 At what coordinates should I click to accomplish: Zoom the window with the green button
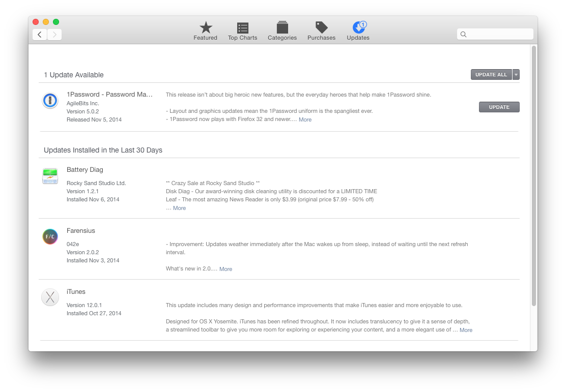[x=56, y=22]
